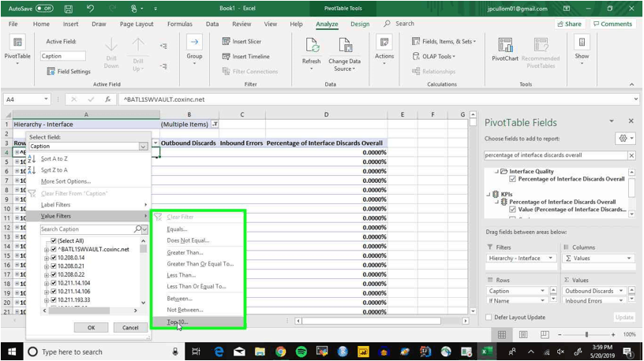644x361 pixels.
Task: Click Sort Z to A
Action: point(54,169)
